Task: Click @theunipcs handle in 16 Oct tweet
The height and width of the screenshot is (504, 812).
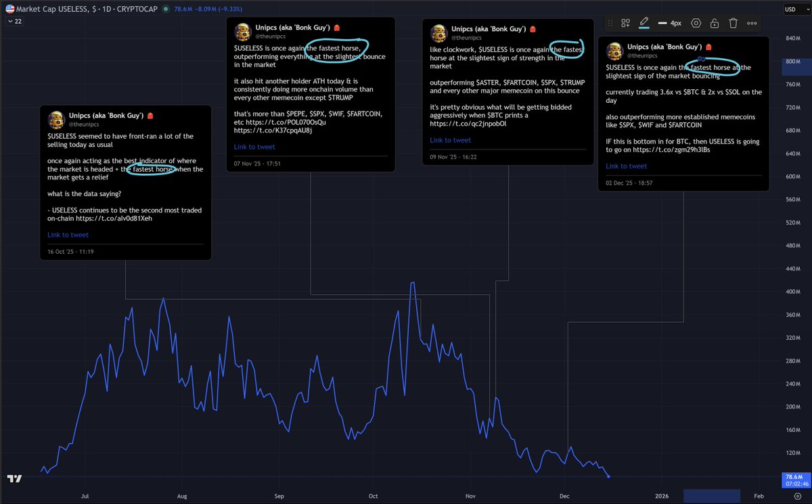Action: tap(84, 124)
